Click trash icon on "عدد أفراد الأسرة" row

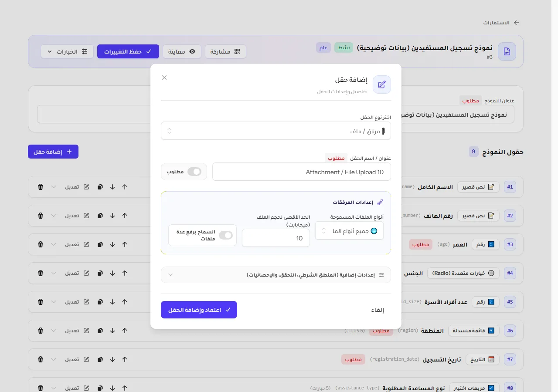click(41, 302)
